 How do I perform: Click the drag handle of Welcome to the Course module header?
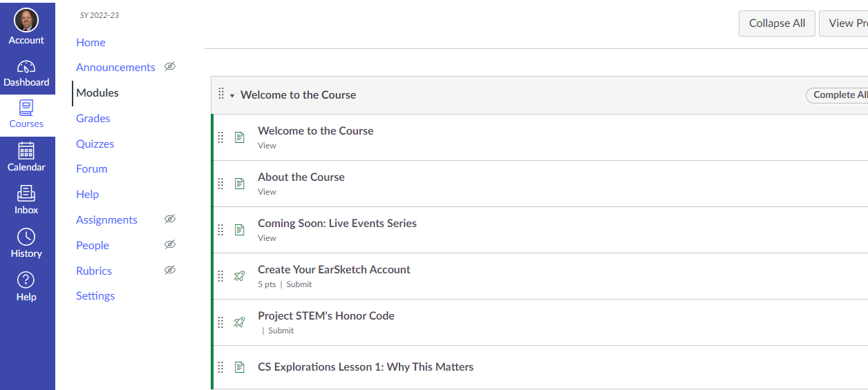point(221,94)
